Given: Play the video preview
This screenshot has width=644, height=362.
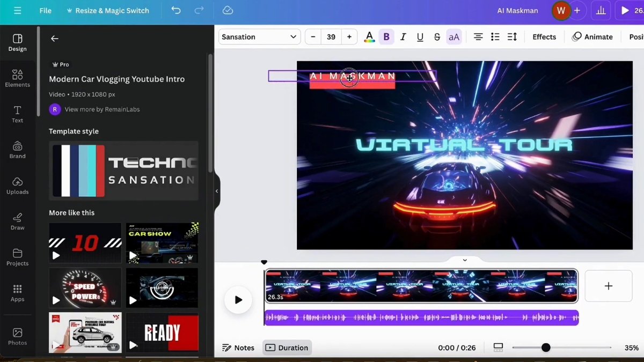Looking at the screenshot, I should click(238, 300).
